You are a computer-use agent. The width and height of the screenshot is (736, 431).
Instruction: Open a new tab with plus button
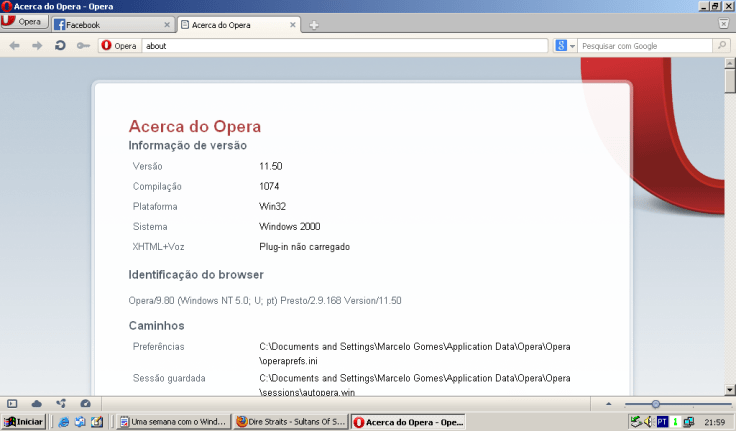[x=314, y=25]
